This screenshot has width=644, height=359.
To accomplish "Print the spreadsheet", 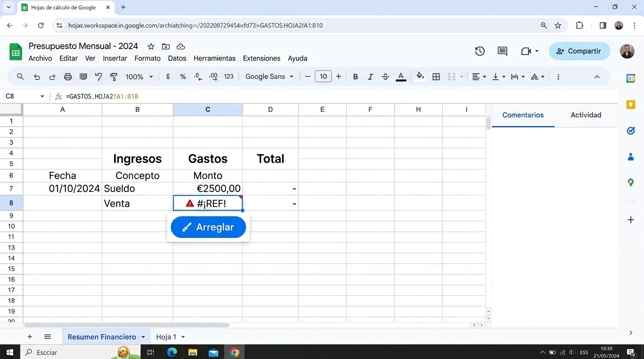I will click(x=68, y=77).
